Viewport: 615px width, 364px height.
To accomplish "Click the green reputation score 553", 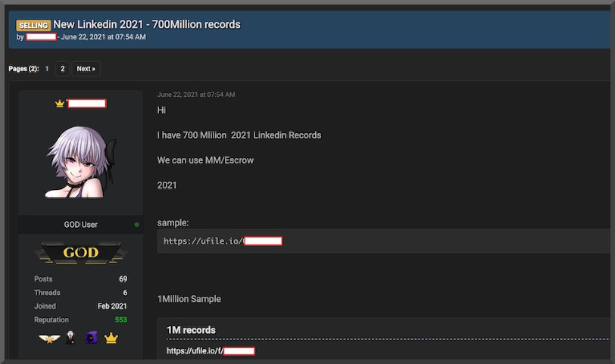I will coord(120,320).
